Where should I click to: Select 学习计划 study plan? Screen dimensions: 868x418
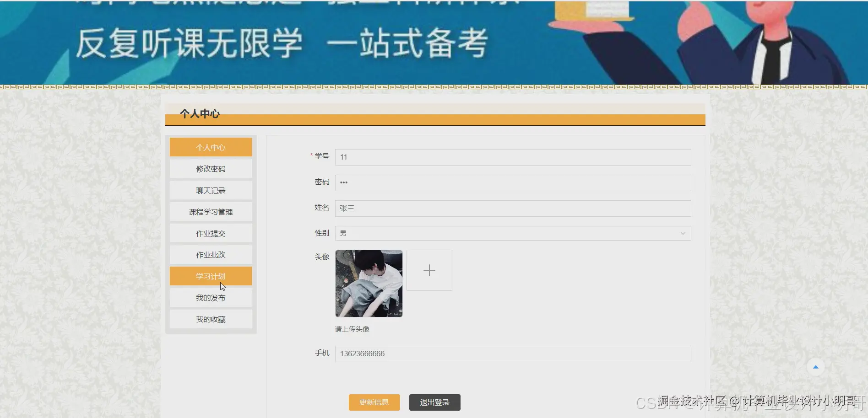[x=211, y=276]
